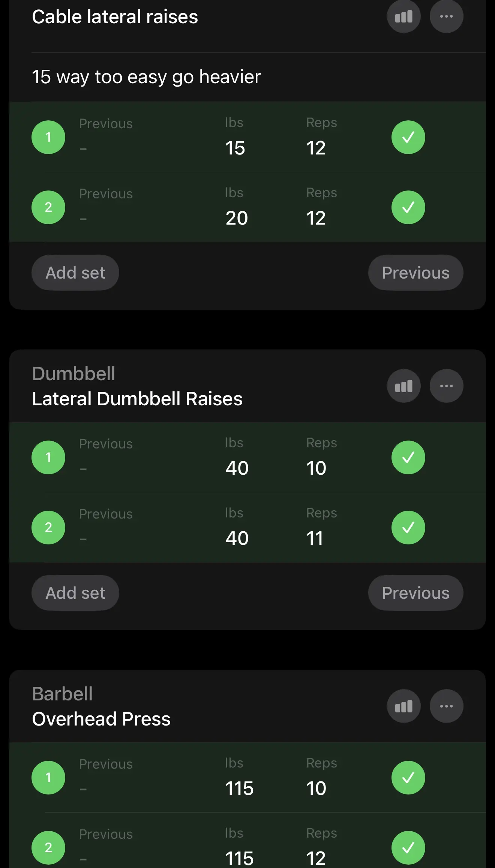The height and width of the screenshot is (868, 495).
Task: Toggle completion of Overhead Press set 1
Action: (408, 778)
